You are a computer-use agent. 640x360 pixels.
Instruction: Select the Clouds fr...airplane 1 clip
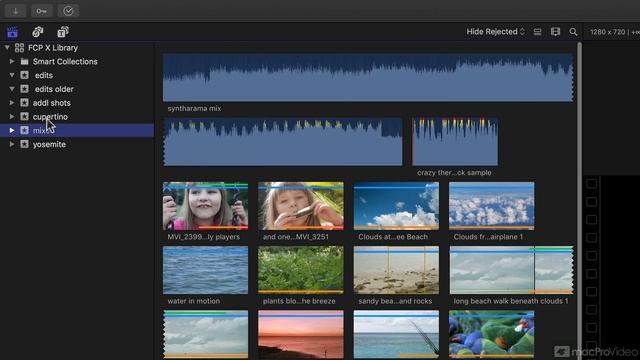[x=491, y=206]
